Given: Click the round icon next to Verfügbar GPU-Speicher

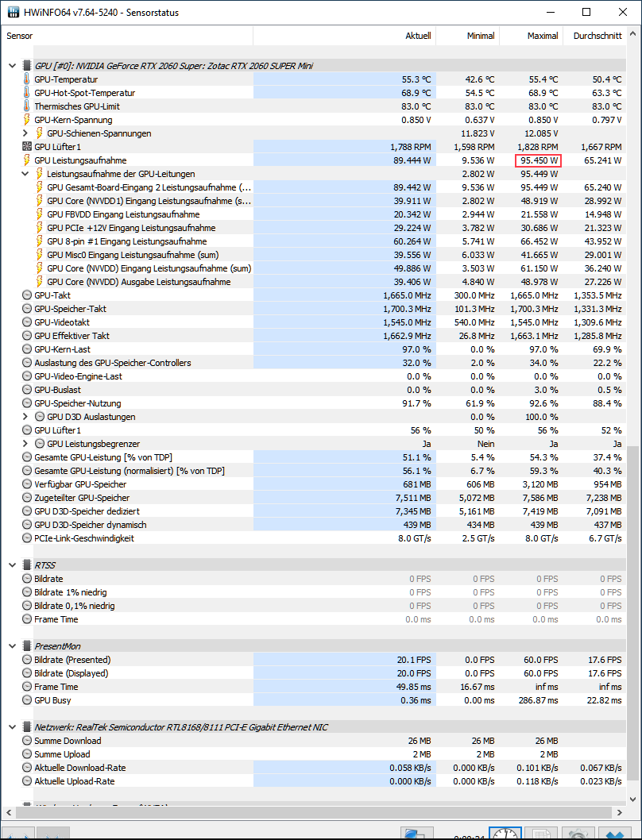Looking at the screenshot, I should coord(27,484).
